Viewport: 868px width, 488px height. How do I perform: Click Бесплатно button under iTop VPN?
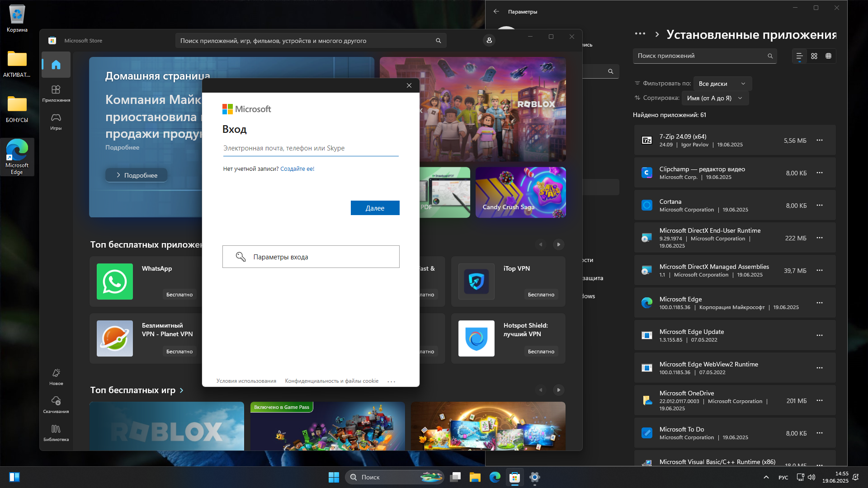click(541, 295)
